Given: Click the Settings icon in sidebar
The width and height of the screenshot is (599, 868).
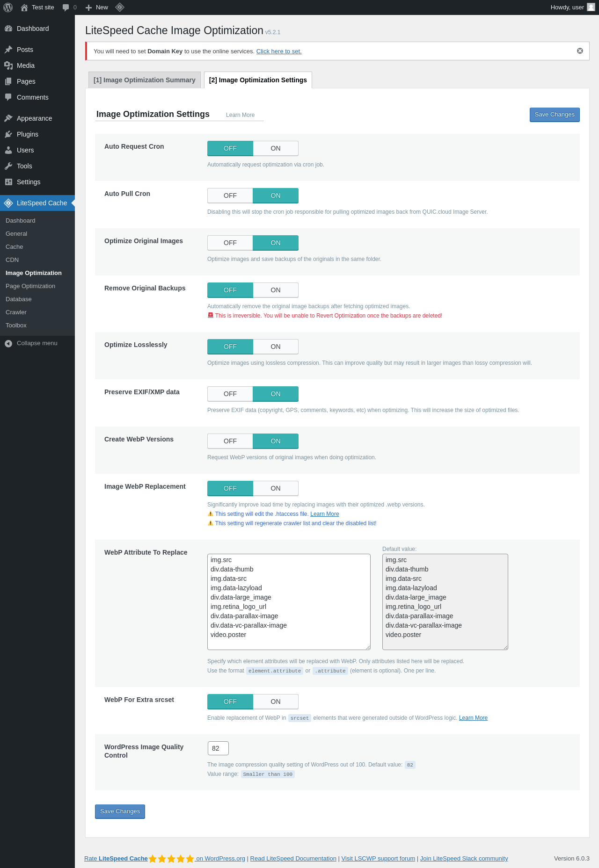Looking at the screenshot, I should click(8, 182).
